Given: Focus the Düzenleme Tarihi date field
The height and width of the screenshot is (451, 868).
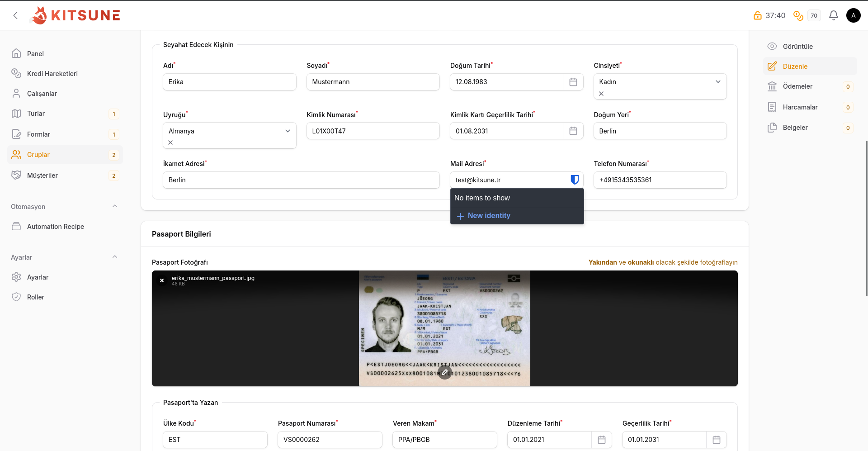Looking at the screenshot, I should point(550,440).
